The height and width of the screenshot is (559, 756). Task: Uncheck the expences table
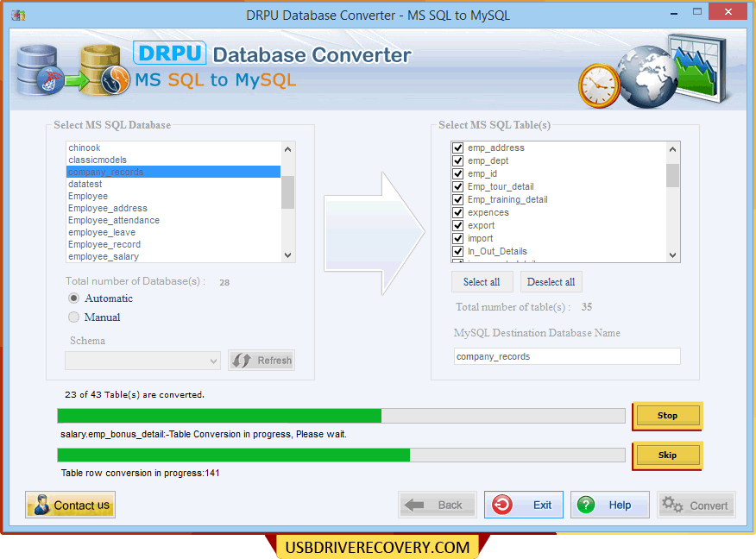(x=458, y=212)
